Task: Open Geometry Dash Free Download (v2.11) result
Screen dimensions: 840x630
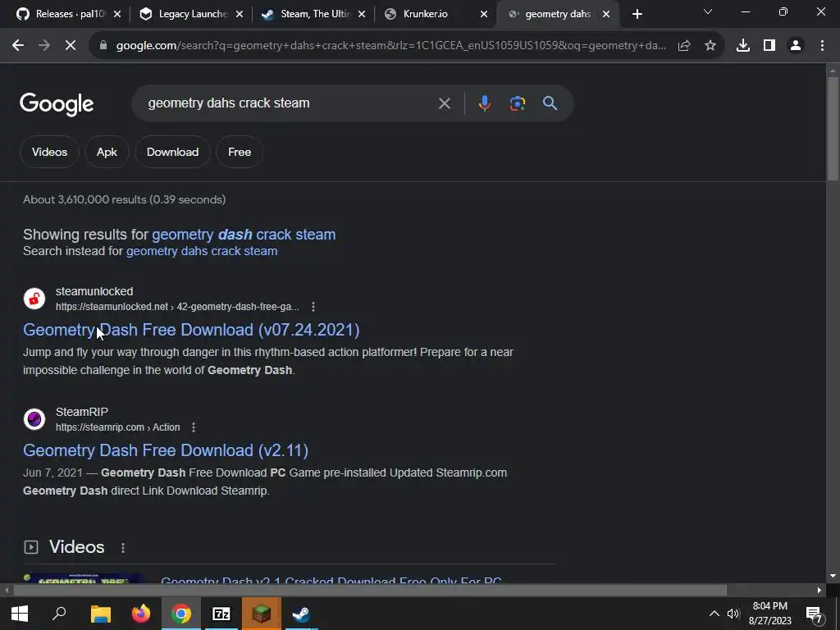Action: tap(166, 450)
